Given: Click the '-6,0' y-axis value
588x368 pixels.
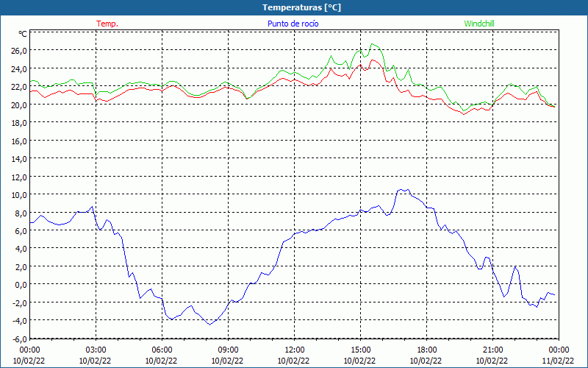Looking at the screenshot, I should [20, 339].
